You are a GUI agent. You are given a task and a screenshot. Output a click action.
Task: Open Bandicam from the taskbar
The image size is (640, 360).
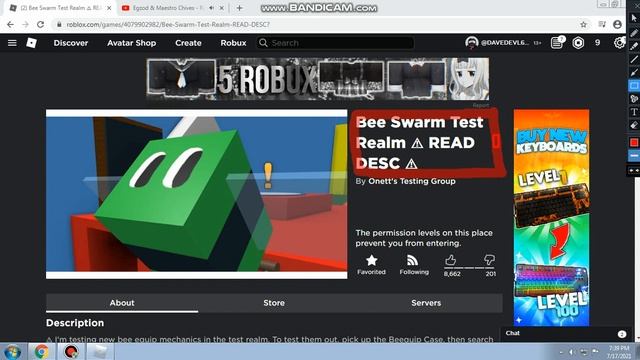point(71,352)
